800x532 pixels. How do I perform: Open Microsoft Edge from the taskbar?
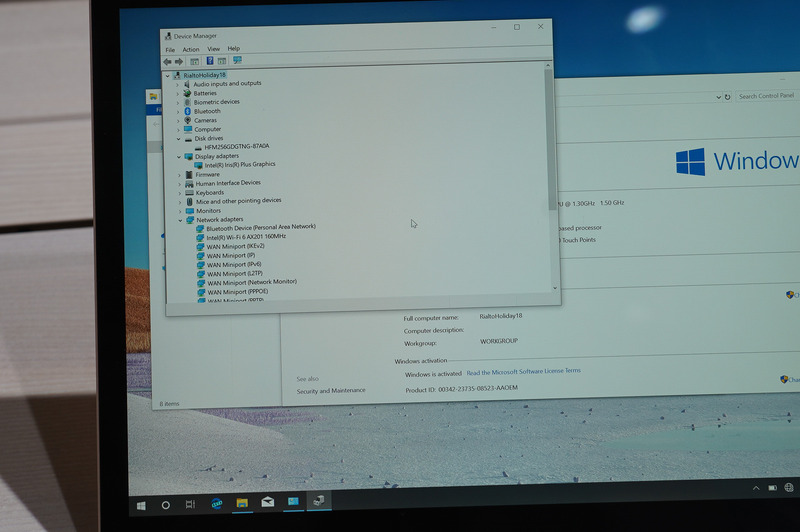click(x=217, y=504)
